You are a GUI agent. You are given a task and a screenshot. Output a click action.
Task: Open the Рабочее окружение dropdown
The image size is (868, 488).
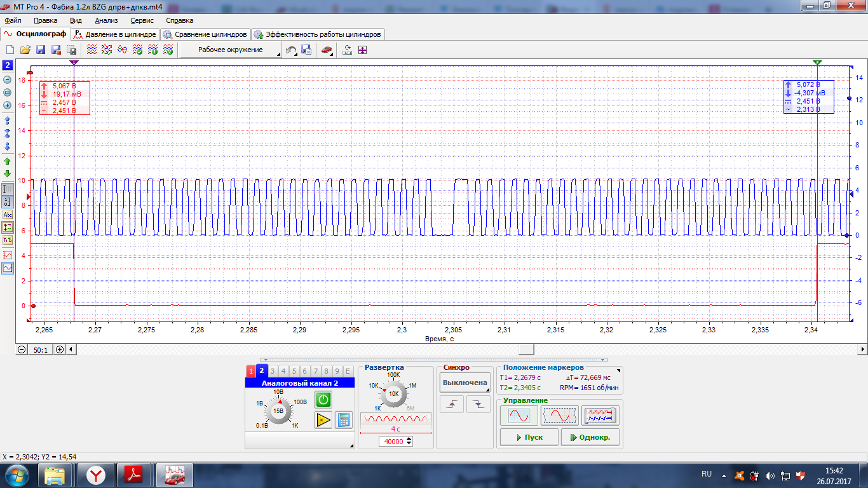231,50
